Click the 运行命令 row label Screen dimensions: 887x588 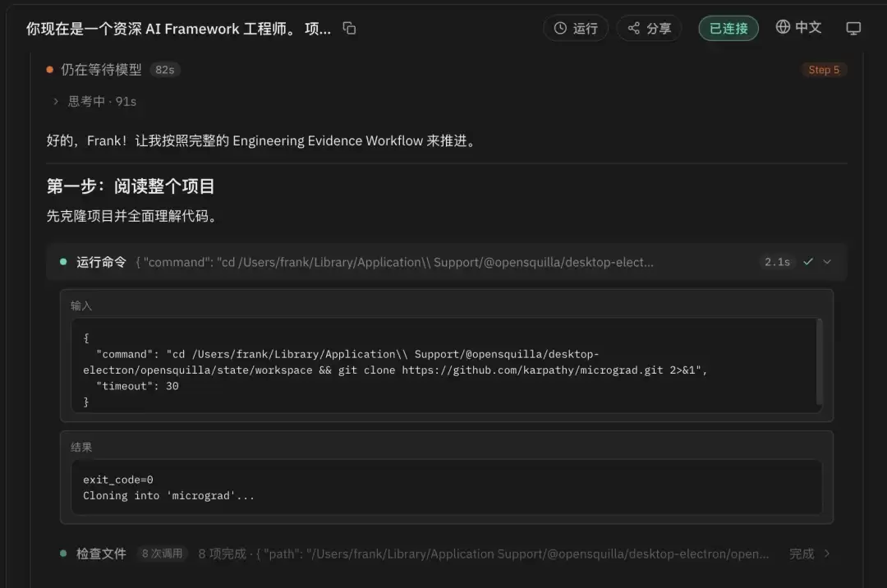coord(101,262)
